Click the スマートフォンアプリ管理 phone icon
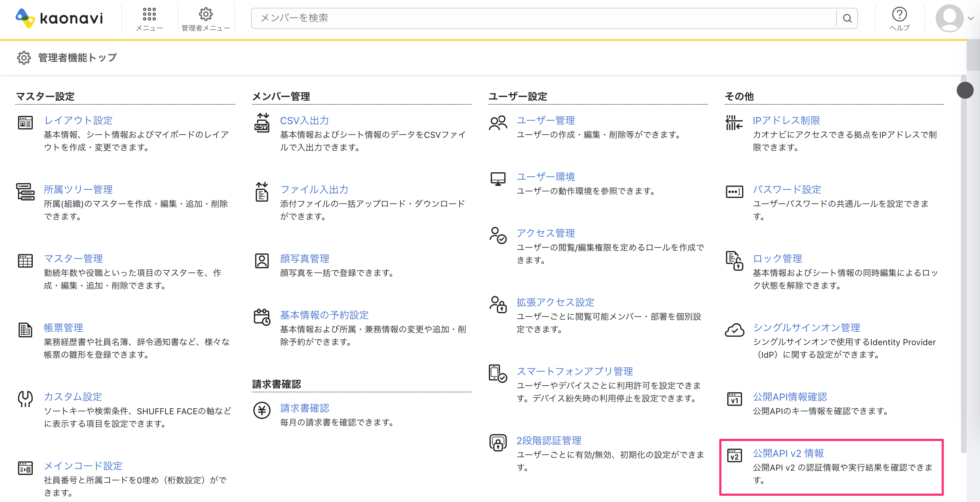Image resolution: width=980 pixels, height=502 pixels. click(x=498, y=373)
